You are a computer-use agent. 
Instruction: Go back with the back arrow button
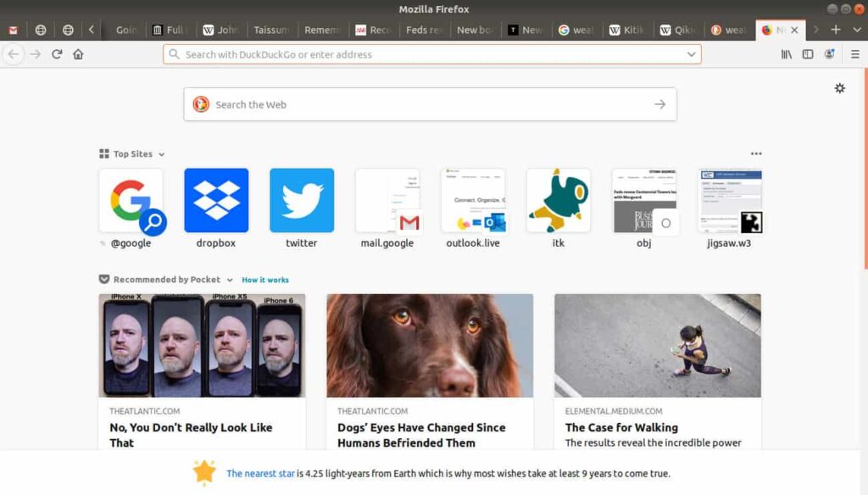14,54
